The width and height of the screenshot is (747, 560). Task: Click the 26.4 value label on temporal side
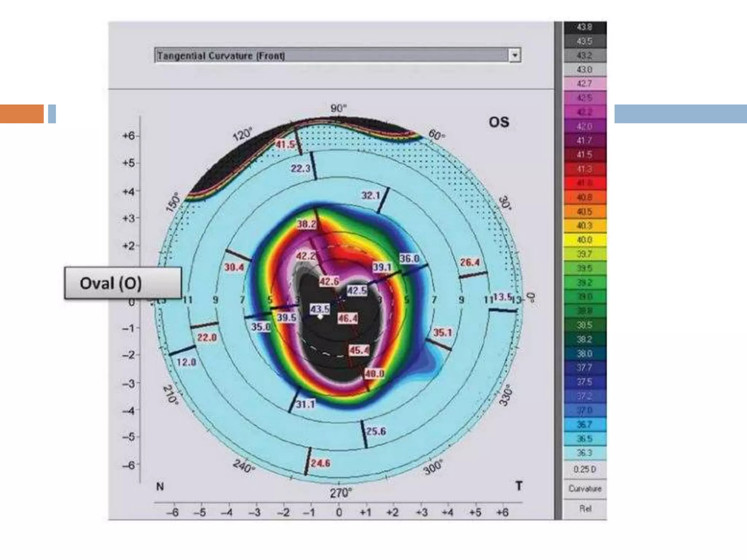click(470, 262)
